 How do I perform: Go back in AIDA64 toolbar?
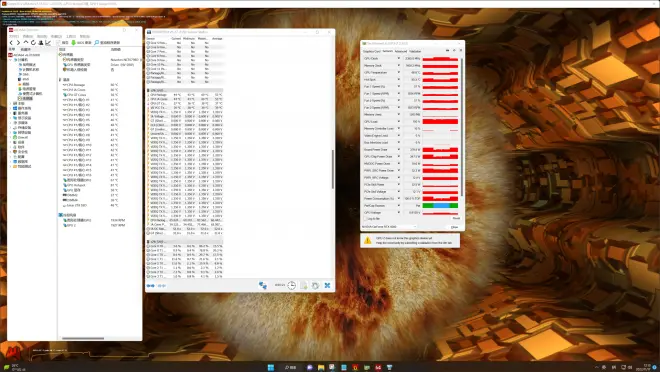[x=11, y=43]
